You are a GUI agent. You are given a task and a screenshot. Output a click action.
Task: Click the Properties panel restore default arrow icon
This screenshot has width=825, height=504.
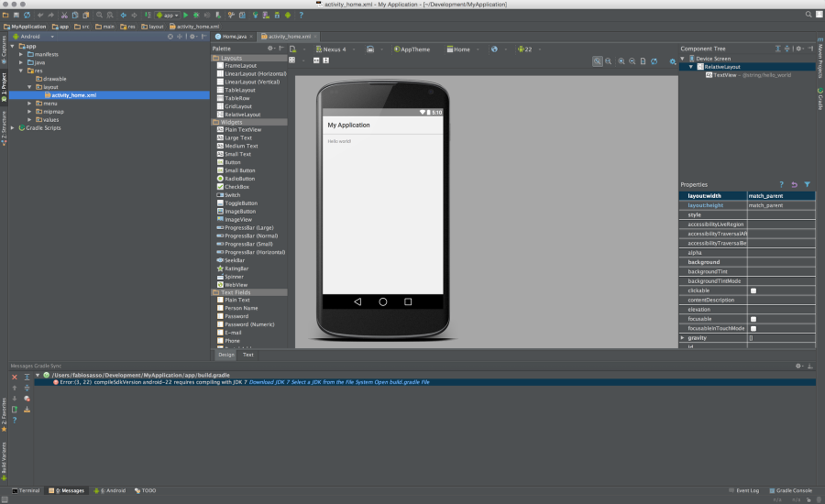[x=795, y=185]
